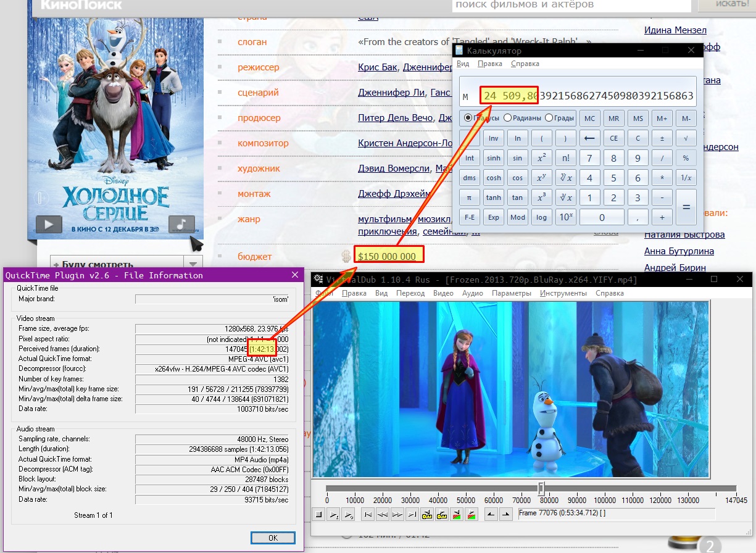Jump to end of video in VirtualDub

[412, 514]
